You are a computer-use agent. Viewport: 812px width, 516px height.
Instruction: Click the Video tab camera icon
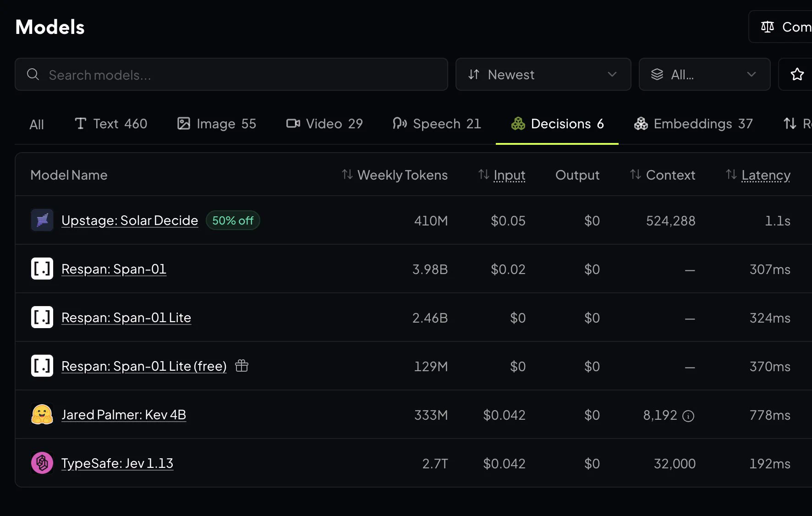pyautogui.click(x=293, y=123)
